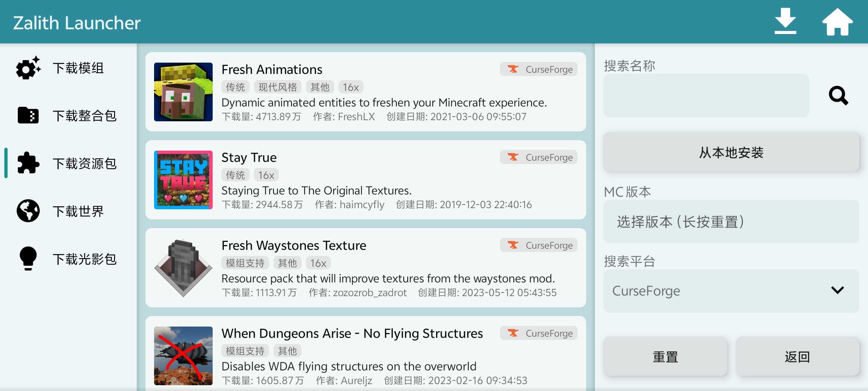Image resolution: width=868 pixels, height=391 pixels.
Task: Click 现代风格 tag on Fresh Animations
Action: click(278, 87)
